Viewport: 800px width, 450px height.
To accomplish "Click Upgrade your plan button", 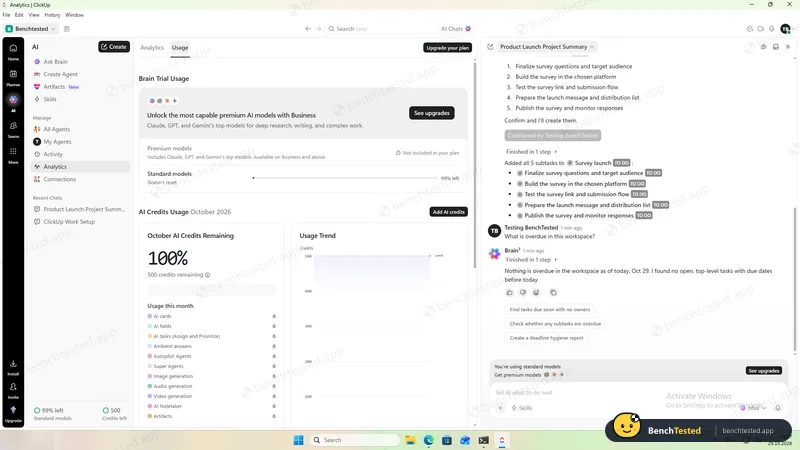I will pos(447,47).
